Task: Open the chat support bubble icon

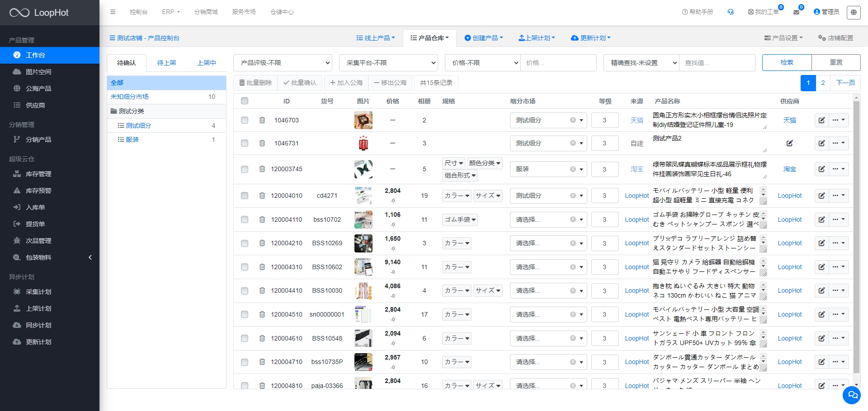Action: pyautogui.click(x=852, y=395)
